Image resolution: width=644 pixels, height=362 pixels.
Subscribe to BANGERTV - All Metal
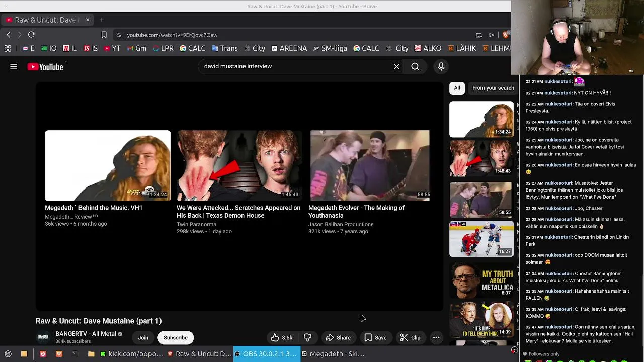tap(176, 338)
